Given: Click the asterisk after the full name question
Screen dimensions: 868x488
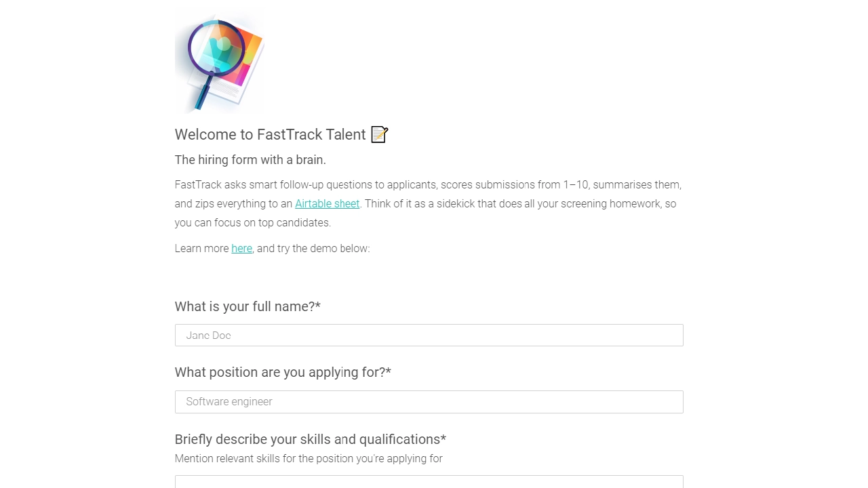Looking at the screenshot, I should tap(318, 306).
